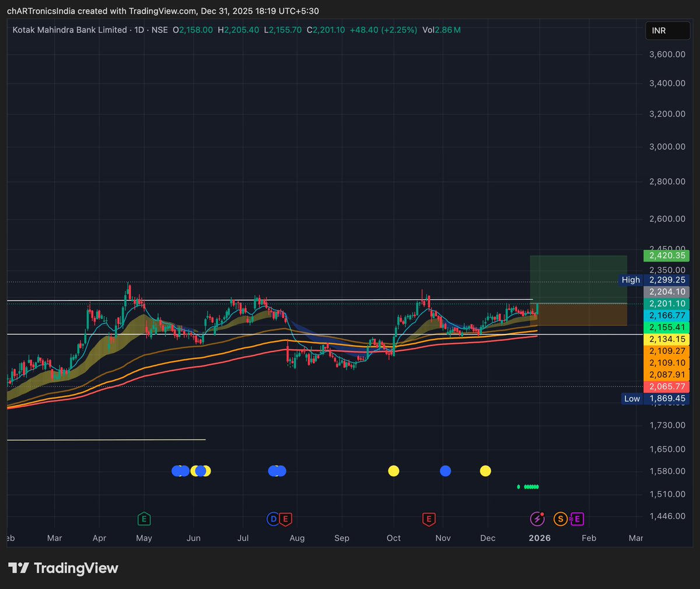The image size is (700, 589).
Task: Click the yellow dot marker near October
Action: point(394,471)
